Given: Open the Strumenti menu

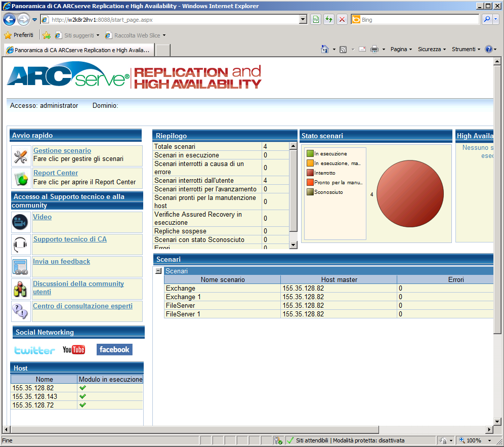Looking at the screenshot, I should click(466, 49).
